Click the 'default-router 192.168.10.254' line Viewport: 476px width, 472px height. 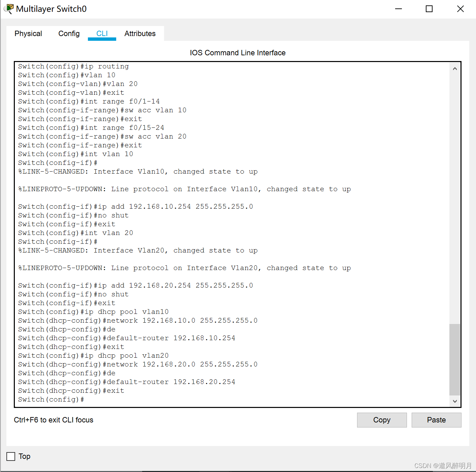point(127,338)
